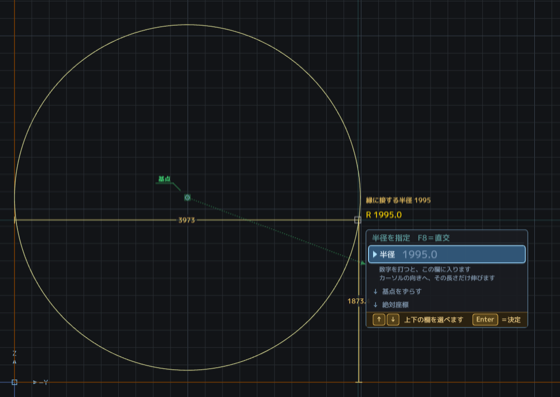Image resolution: width=560 pixels, height=397 pixels.
Task: Click the =決定 text beside the Enter key
Action: (x=511, y=320)
